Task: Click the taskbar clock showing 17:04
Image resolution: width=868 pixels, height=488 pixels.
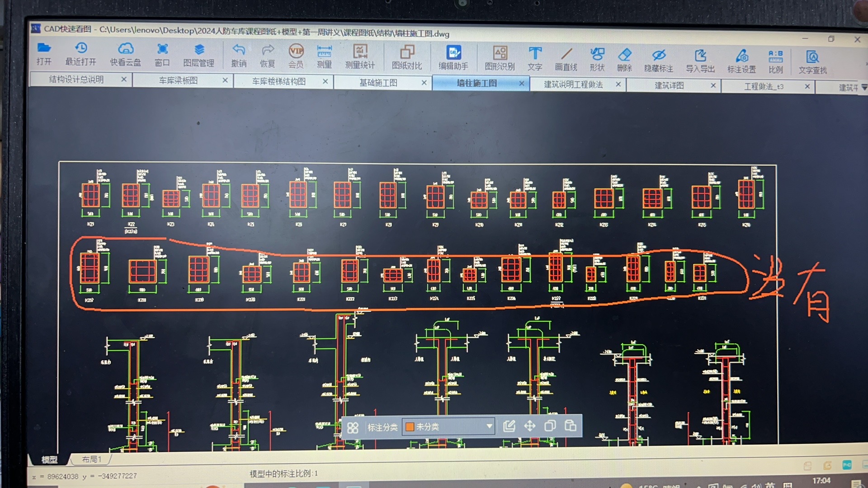Action: pyautogui.click(x=821, y=481)
